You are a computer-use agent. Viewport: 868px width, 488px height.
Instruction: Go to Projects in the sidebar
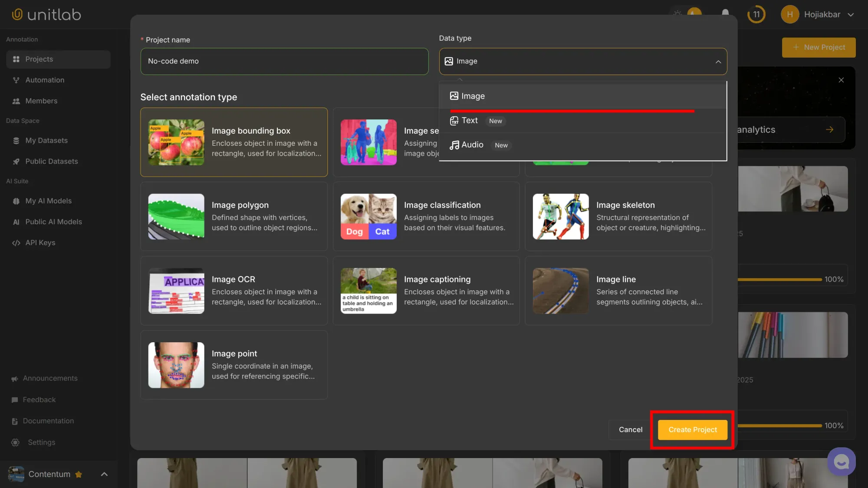coord(39,59)
